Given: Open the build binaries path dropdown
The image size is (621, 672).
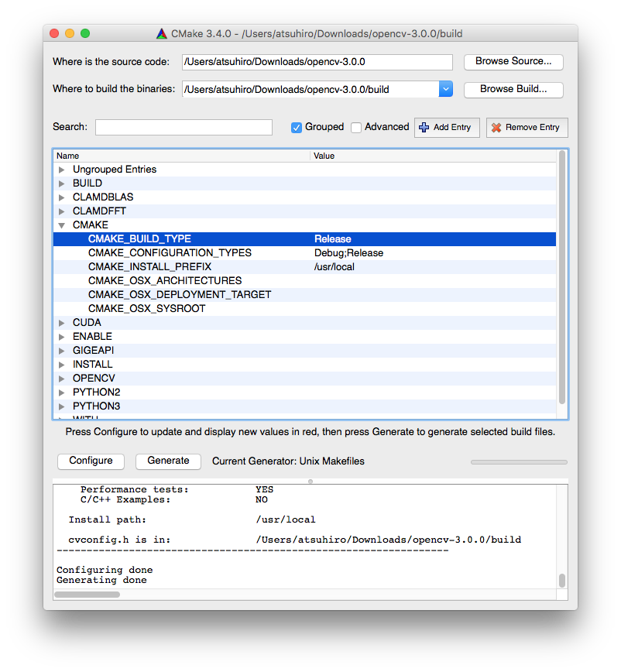Looking at the screenshot, I should [x=446, y=89].
